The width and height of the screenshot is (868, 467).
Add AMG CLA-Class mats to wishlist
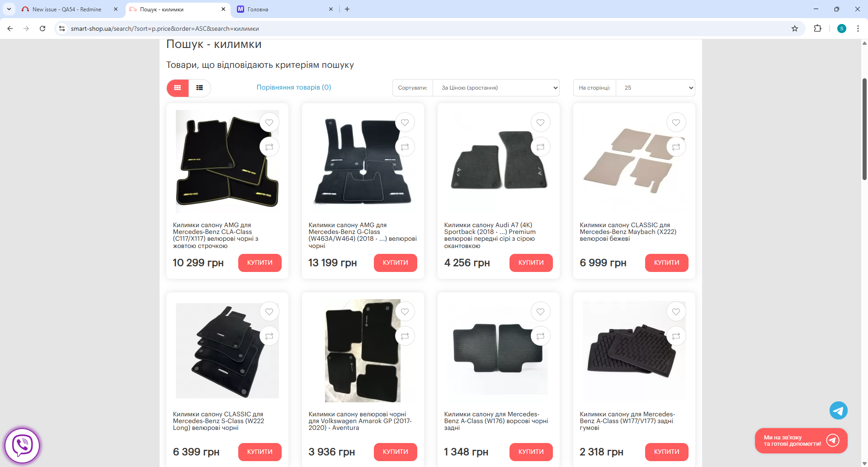(x=269, y=123)
